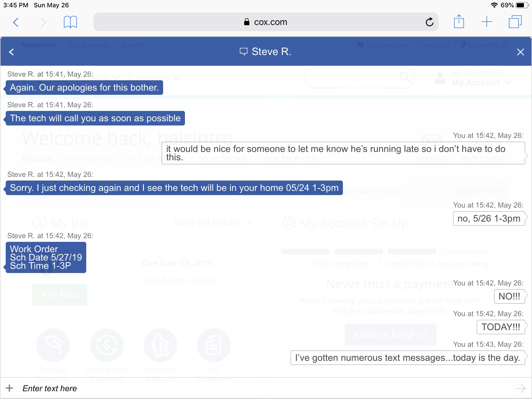
Task: Tap Safari's back navigation arrow
Action: [x=16, y=22]
